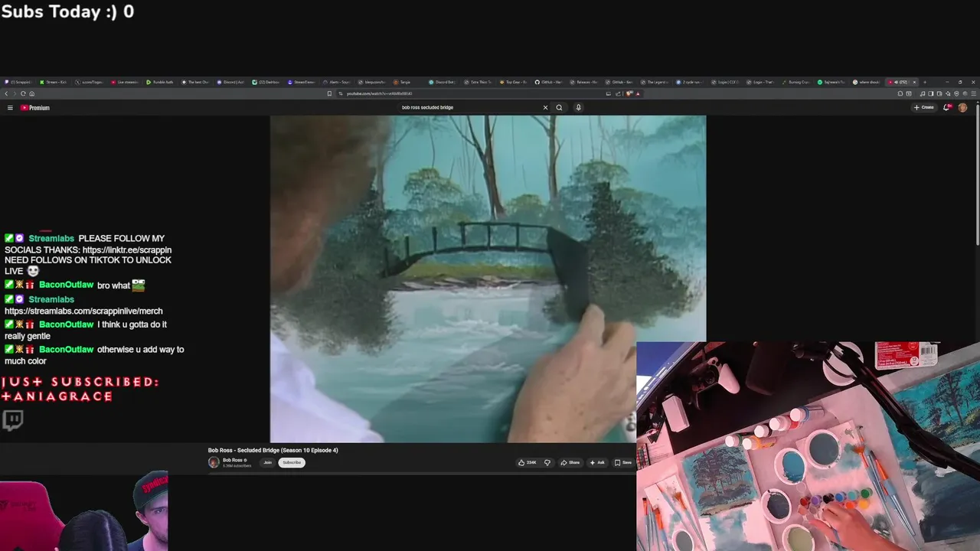Click the 'Subs Today :) 0' counter text

click(x=67, y=11)
